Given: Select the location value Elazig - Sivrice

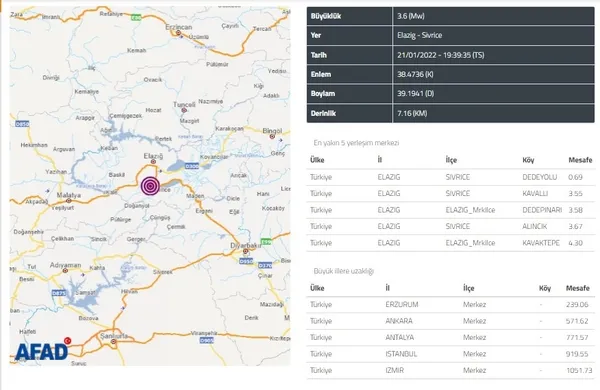Looking at the screenshot, I should 419,35.
